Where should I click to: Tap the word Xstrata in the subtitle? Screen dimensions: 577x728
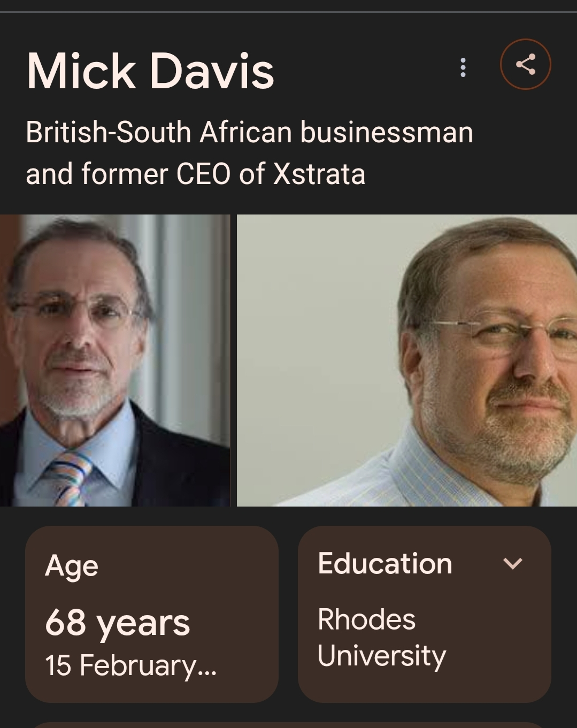pyautogui.click(x=319, y=174)
